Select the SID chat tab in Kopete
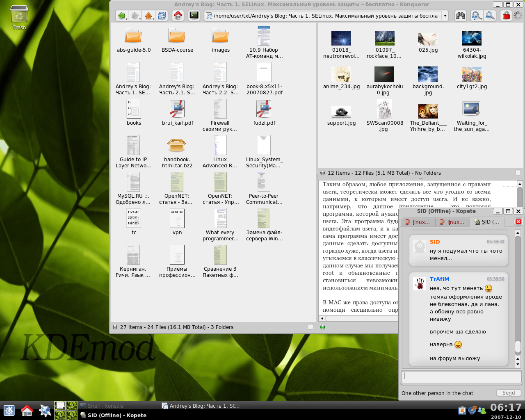Viewport: 525px width, 420px height. tap(487, 222)
